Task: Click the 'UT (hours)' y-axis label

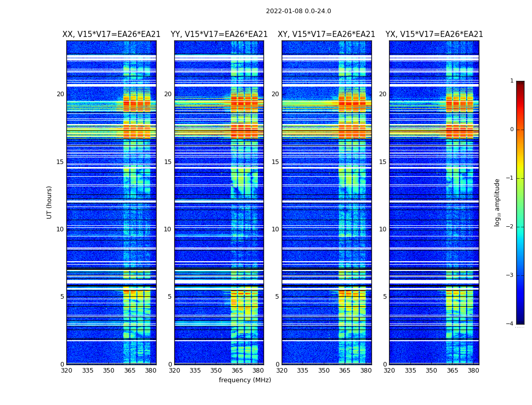Action: tap(50, 202)
